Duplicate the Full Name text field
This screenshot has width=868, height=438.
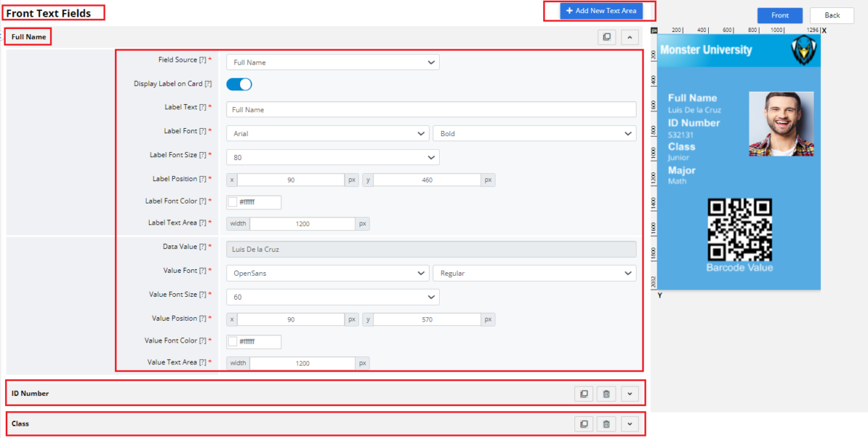(606, 37)
